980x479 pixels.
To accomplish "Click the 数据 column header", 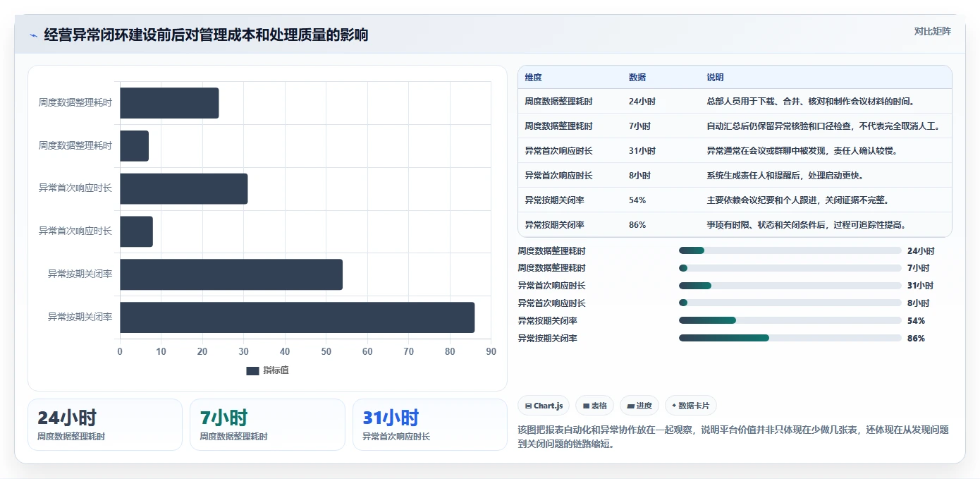I will click(x=637, y=78).
